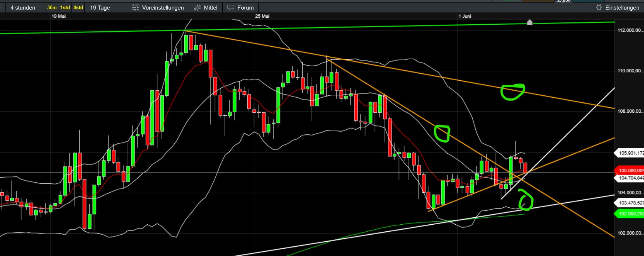Click the 102.000,00 price axis label
Screen dimensions: 644x256
point(630,233)
